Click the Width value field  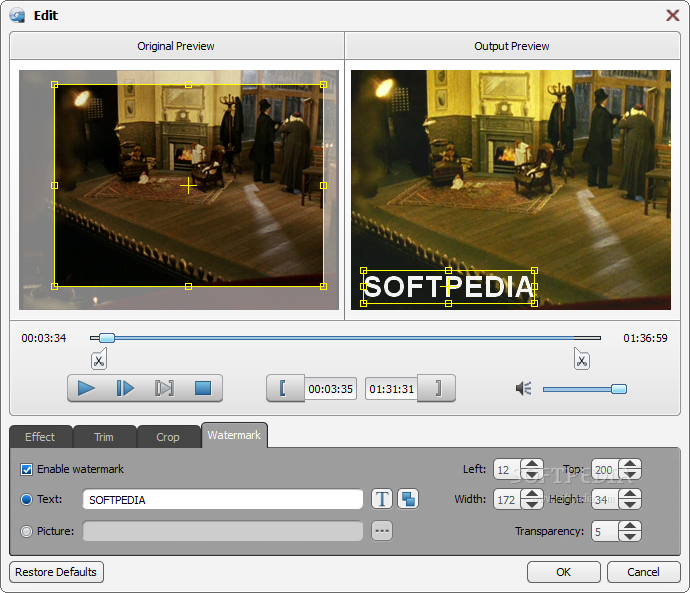(x=507, y=500)
